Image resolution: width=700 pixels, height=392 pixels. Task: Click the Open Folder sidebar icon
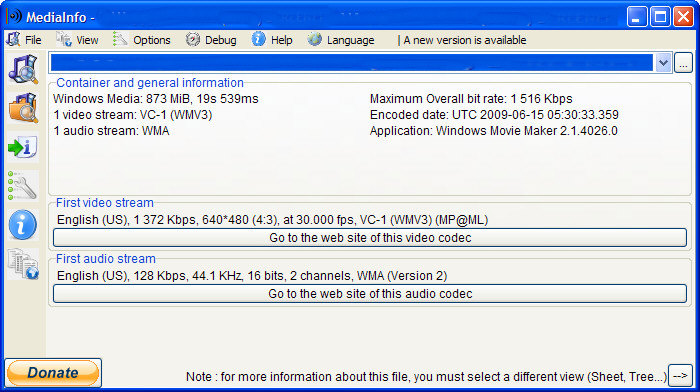coord(23,108)
